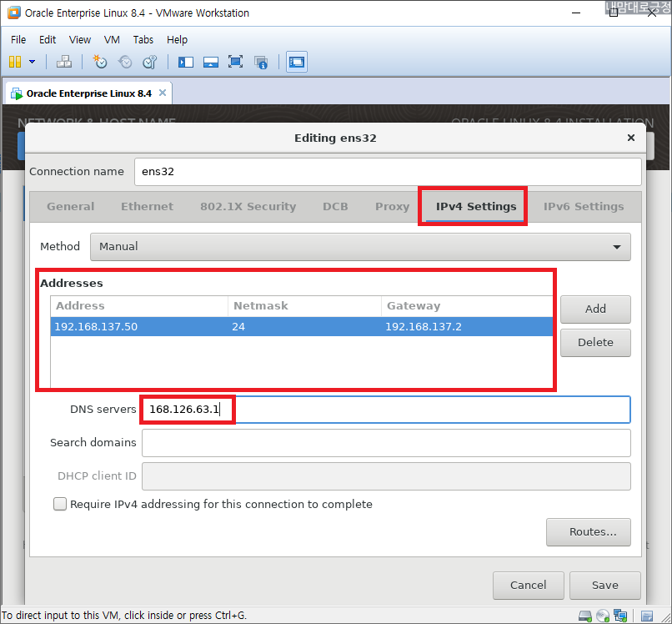Click the Unity mode icon
The width and height of the screenshot is (672, 624).
click(x=261, y=63)
